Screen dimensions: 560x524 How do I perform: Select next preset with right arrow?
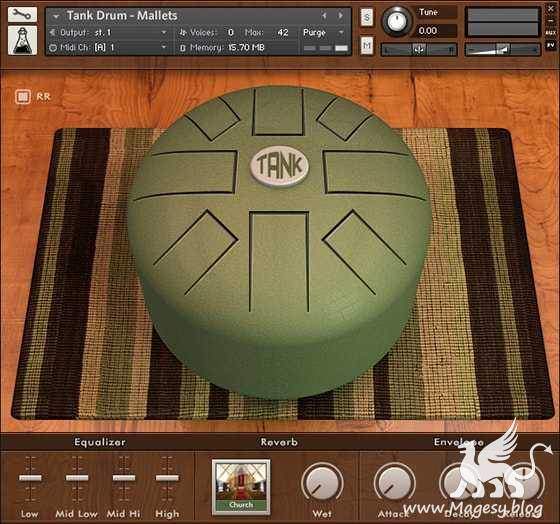(340, 16)
